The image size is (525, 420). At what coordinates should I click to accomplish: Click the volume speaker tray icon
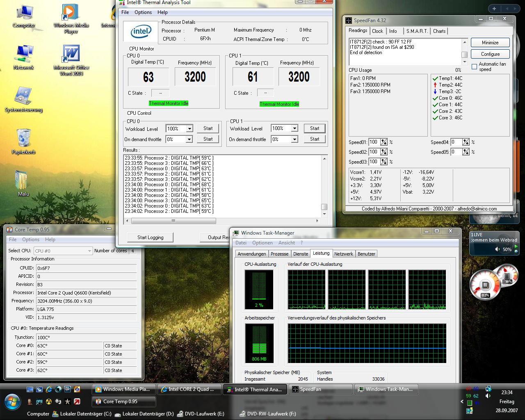[x=488, y=396]
